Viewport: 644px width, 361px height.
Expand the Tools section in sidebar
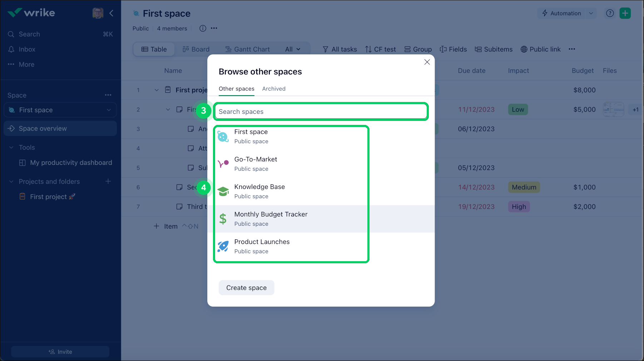click(x=11, y=147)
